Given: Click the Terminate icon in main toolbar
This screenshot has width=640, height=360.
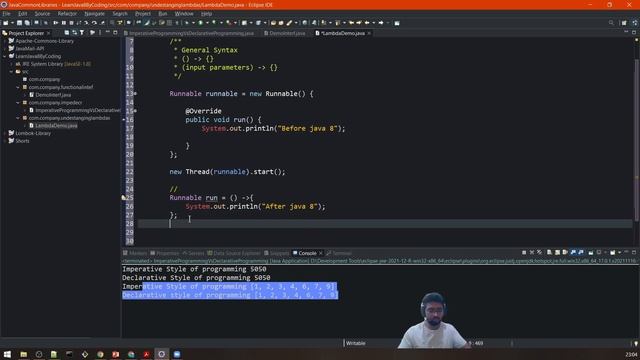Looking at the screenshot, I should coord(71,23).
